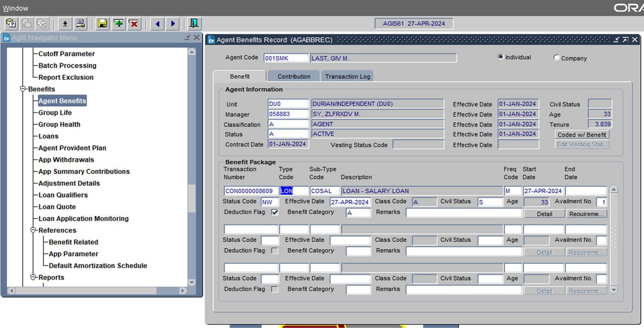Click the download arrow toolbar icon
Image resolution: width=644 pixels, height=328 pixels.
point(65,23)
